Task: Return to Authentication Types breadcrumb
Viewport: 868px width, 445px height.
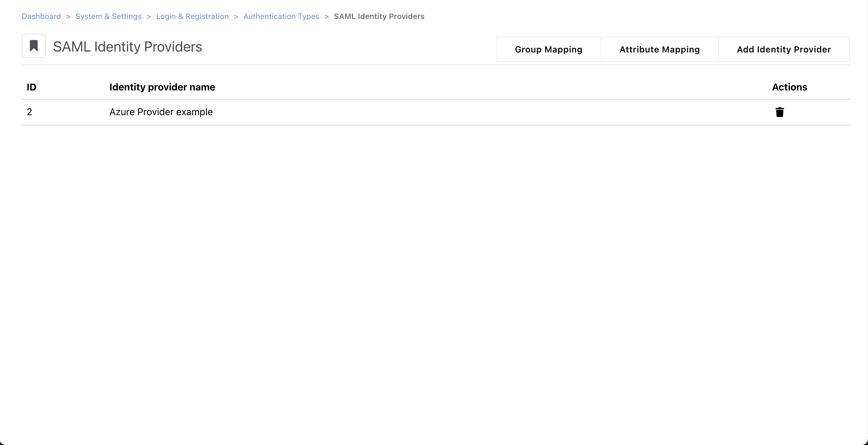Action: pos(281,17)
